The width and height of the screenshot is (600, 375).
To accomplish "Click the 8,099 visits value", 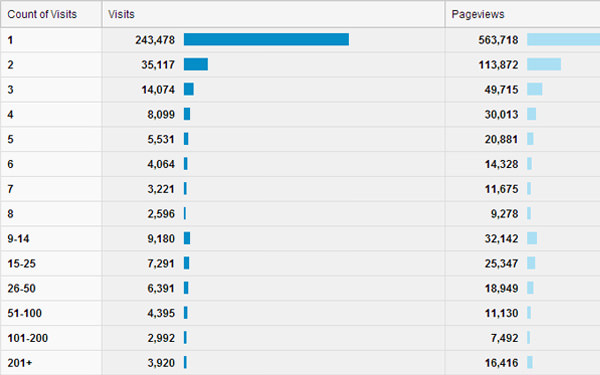I will click(161, 114).
